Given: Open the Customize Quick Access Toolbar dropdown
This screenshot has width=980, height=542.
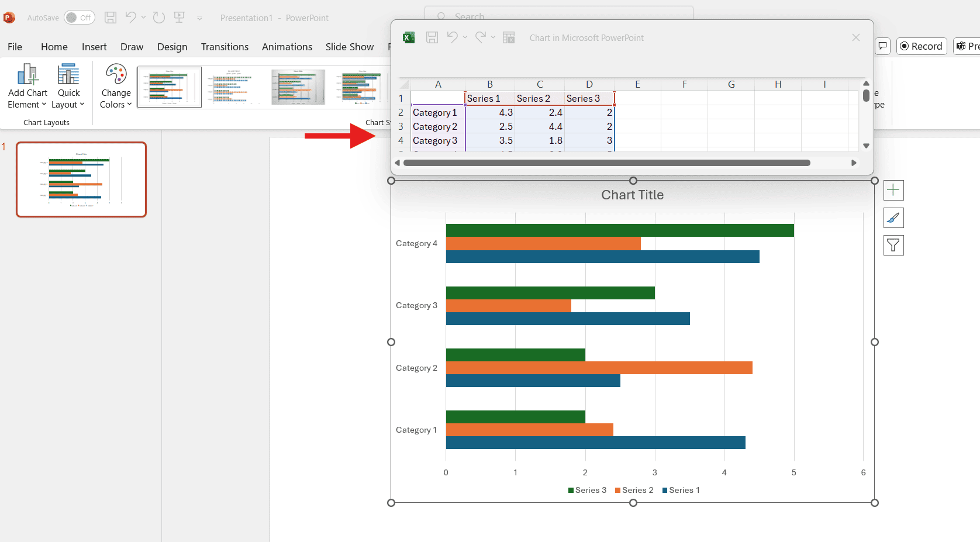Looking at the screenshot, I should point(199,18).
